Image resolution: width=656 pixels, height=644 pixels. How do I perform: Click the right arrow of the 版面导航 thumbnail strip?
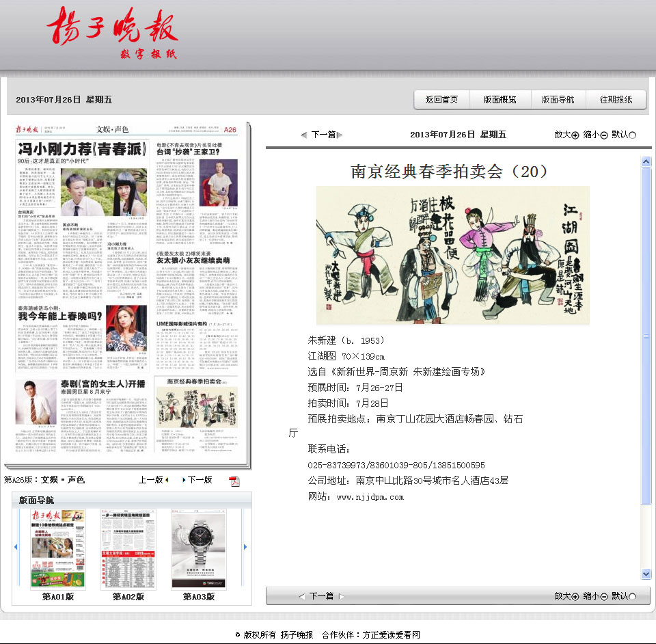tap(245, 547)
